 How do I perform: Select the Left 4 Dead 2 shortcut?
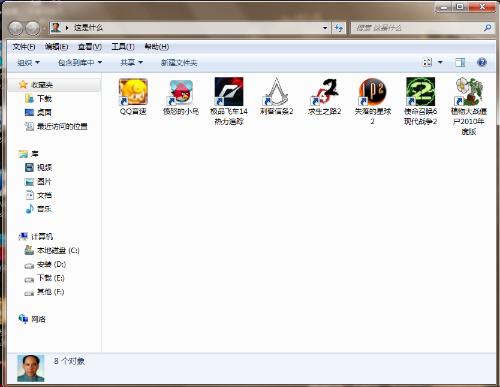point(324,97)
